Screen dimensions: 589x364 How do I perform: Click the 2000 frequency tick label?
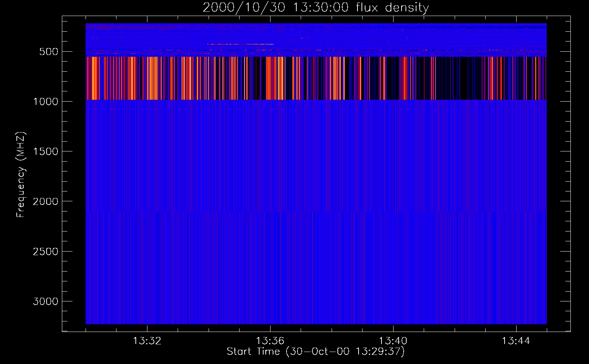[46, 202]
